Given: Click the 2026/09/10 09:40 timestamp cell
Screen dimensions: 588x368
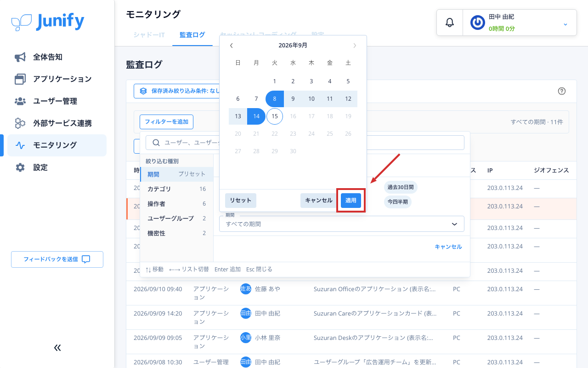Looking at the screenshot, I should tap(158, 289).
